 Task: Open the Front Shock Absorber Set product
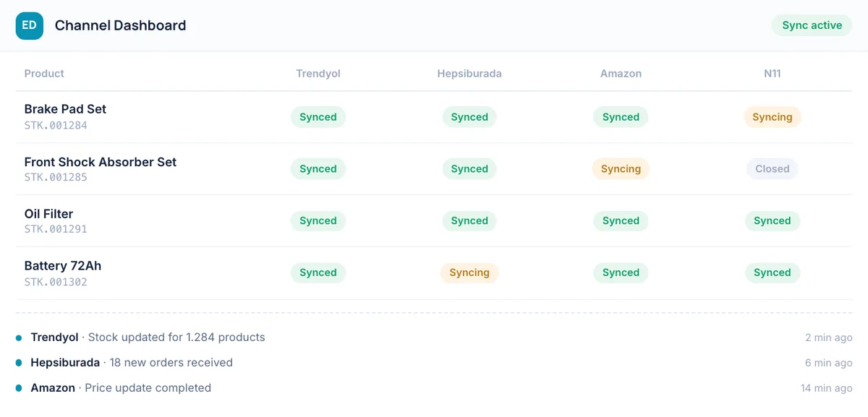(x=101, y=162)
